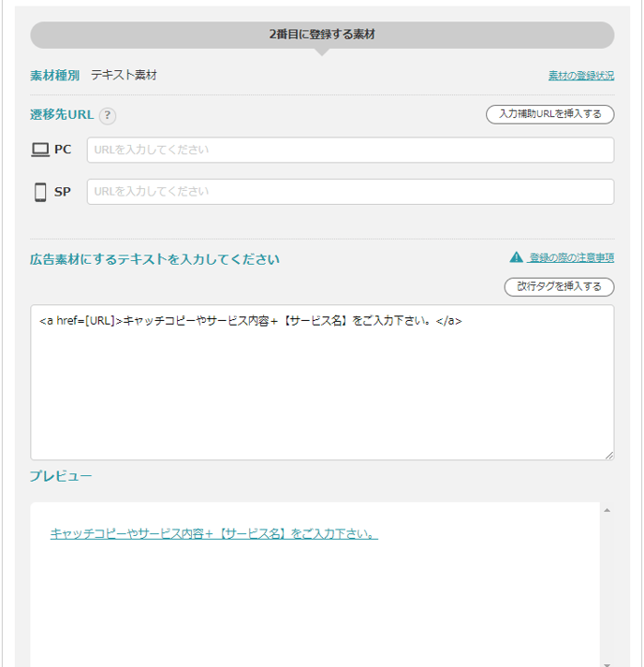Click the preview scrollbar up arrow
This screenshot has width=644, height=667.
pos(607,510)
